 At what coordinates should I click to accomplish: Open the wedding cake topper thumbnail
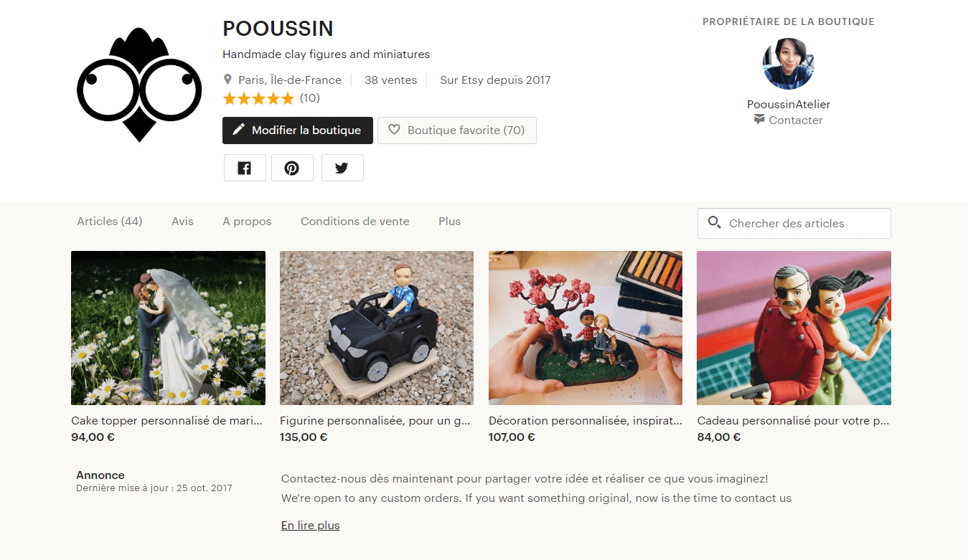(x=168, y=328)
